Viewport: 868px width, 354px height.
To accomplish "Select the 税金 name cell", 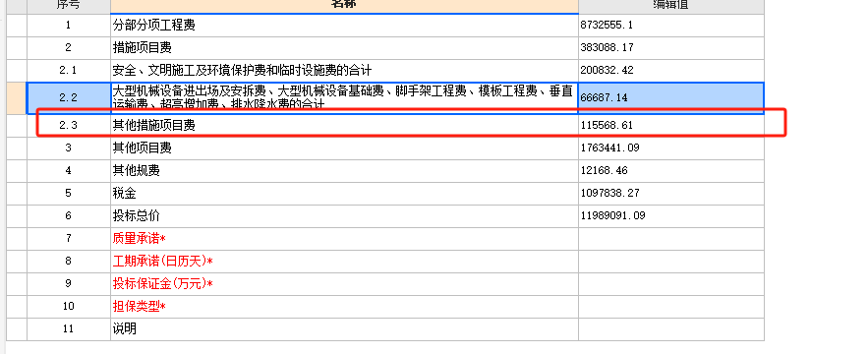I will (x=344, y=194).
